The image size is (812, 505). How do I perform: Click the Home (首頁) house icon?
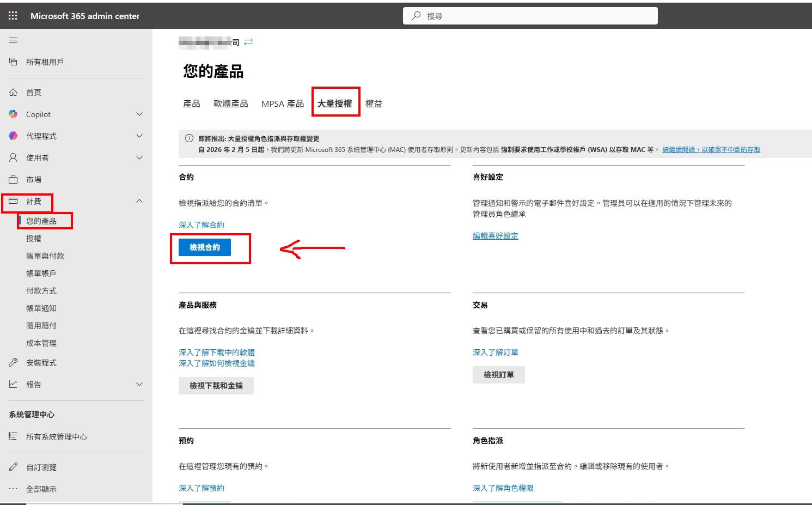(x=13, y=93)
